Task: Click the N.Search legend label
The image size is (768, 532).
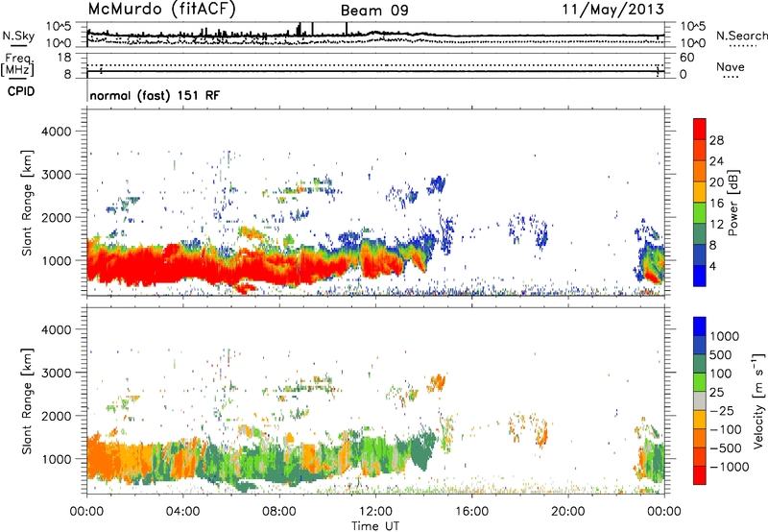Action: 741,36
